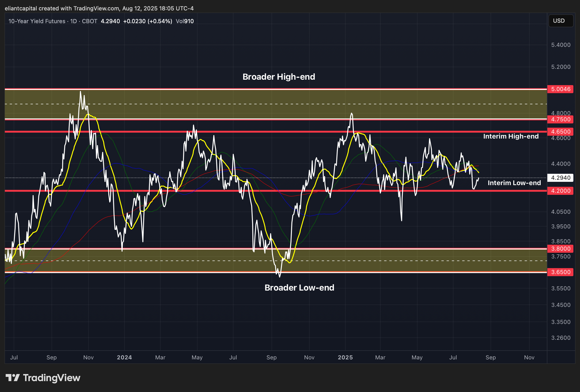Select the 4.7500 red price label
Viewport: 580px width, 392px height.
(560, 119)
